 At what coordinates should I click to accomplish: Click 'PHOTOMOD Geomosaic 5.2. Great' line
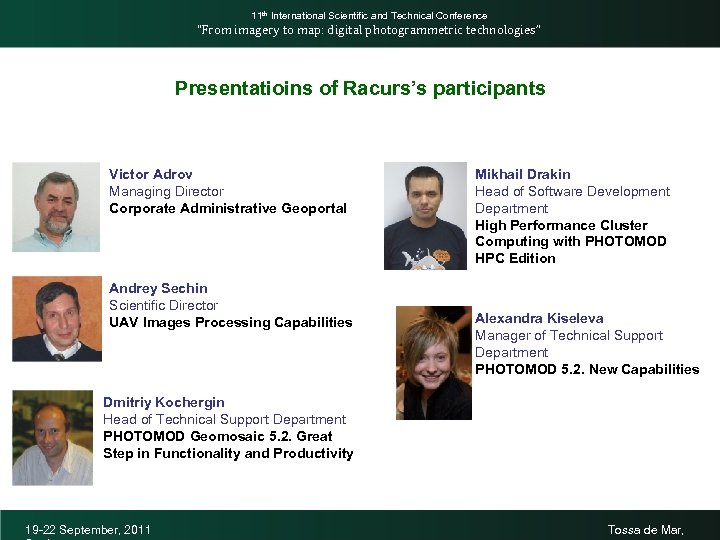pyautogui.click(x=218, y=436)
